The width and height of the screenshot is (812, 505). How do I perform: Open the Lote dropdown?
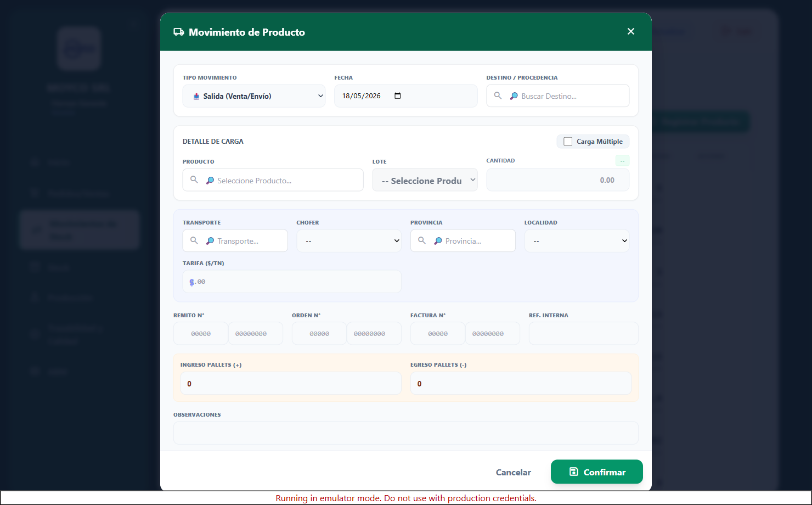coord(425,181)
